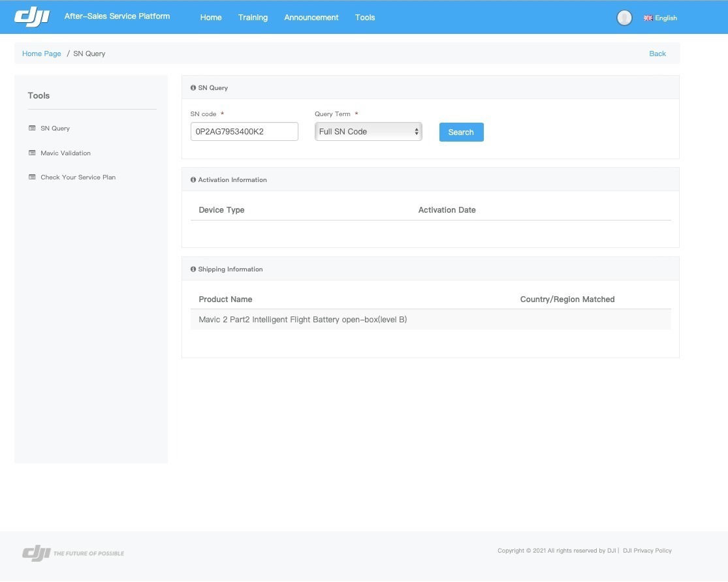The height and width of the screenshot is (582, 728).
Task: Click the UK flag language icon
Action: click(x=648, y=18)
